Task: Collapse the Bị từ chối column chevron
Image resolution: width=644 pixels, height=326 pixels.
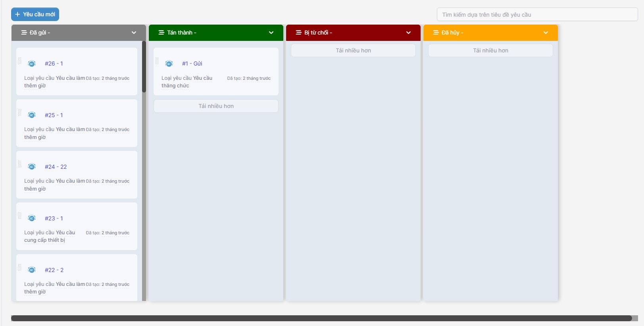Action: pos(408,33)
